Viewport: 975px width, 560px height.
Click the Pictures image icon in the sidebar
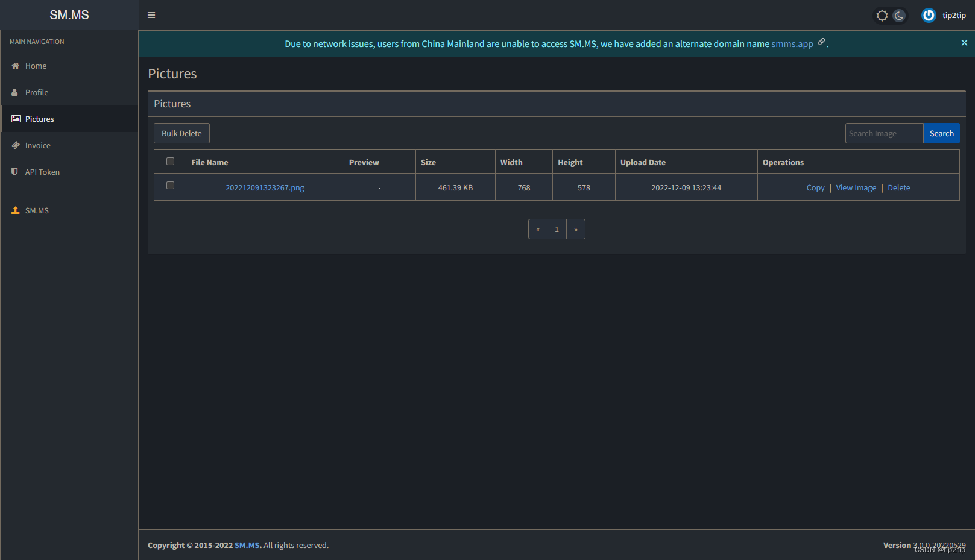click(16, 119)
